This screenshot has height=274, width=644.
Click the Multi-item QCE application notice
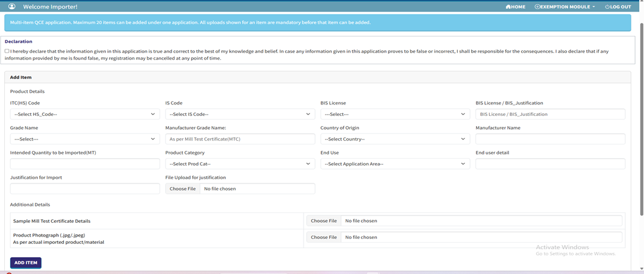317,22
